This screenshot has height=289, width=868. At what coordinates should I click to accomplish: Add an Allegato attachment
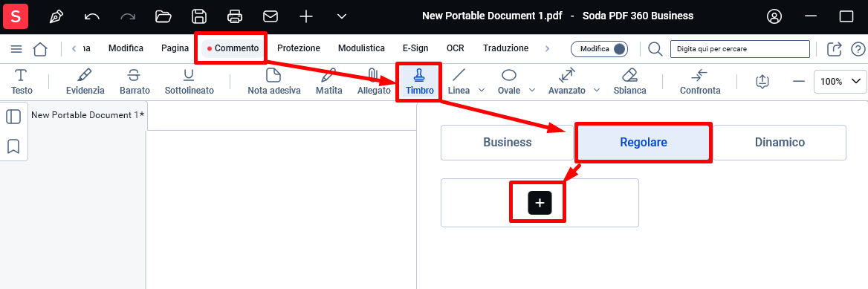[374, 82]
